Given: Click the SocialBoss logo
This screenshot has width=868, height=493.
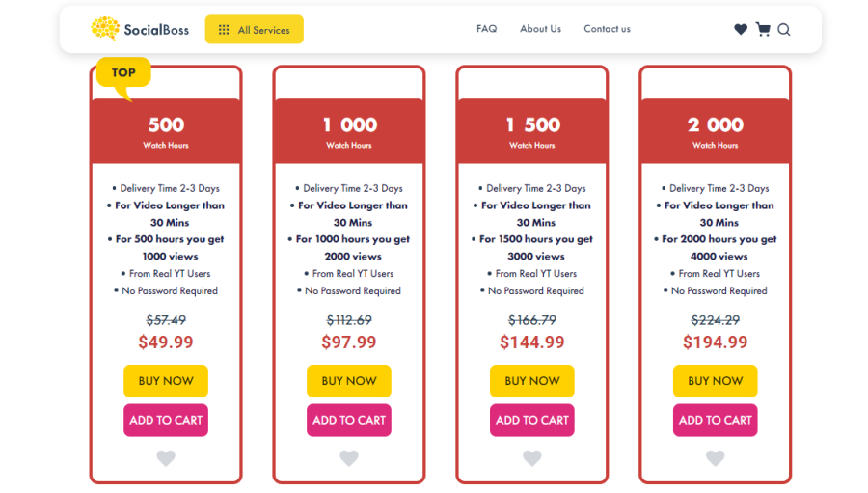Looking at the screenshot, I should tap(140, 29).
